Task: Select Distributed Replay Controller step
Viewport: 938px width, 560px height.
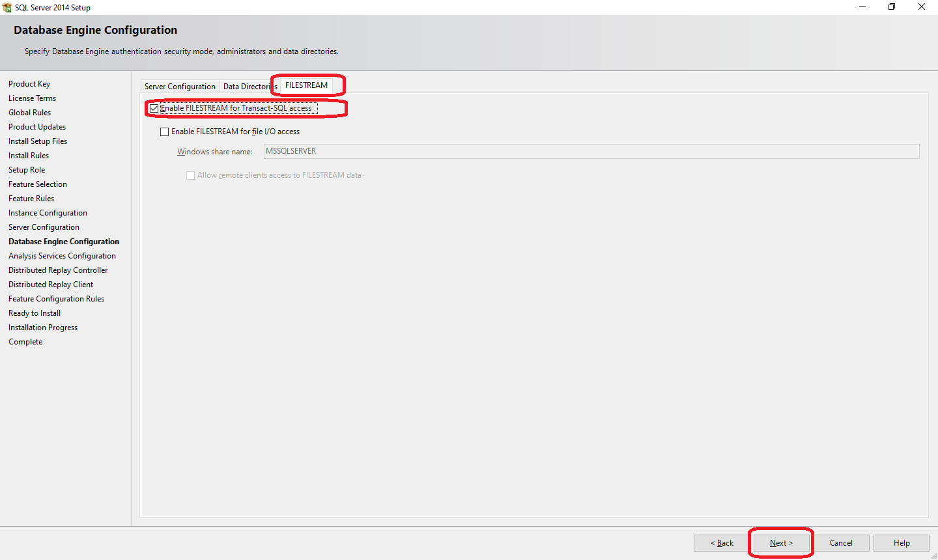Action: pos(58,270)
